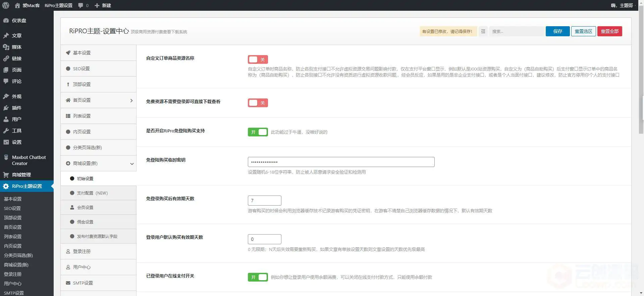Click the 用户 user icon in sidebar
The height and width of the screenshot is (296, 644).
pyautogui.click(x=6, y=119)
